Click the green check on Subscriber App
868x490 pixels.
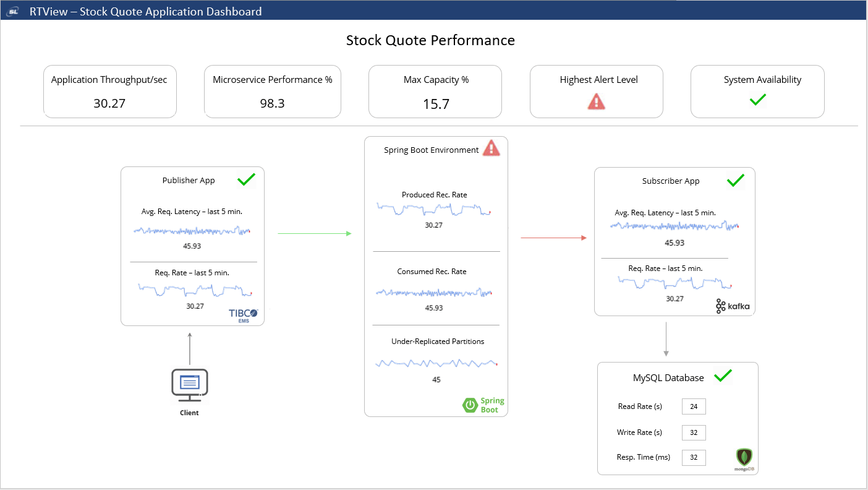tap(736, 180)
